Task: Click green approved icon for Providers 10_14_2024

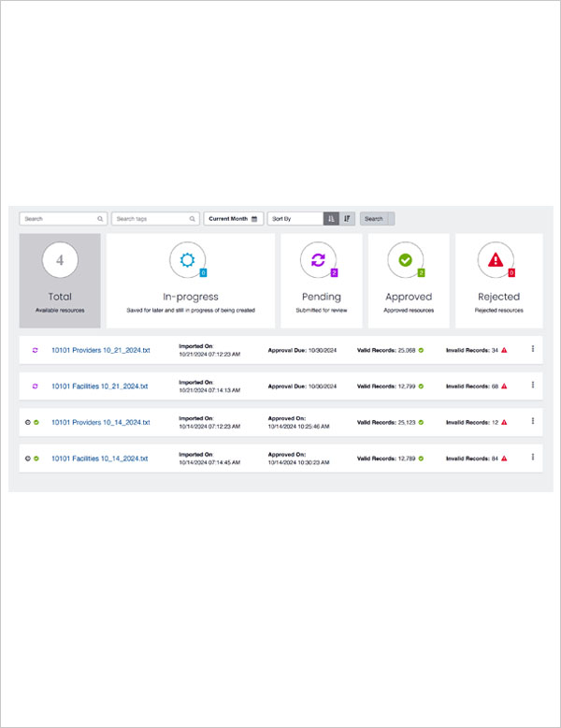Action: [x=36, y=423]
